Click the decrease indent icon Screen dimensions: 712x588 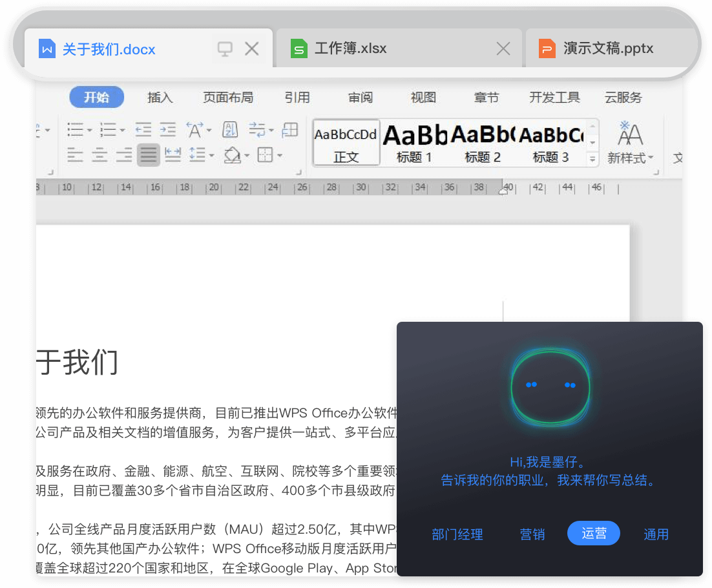(143, 130)
